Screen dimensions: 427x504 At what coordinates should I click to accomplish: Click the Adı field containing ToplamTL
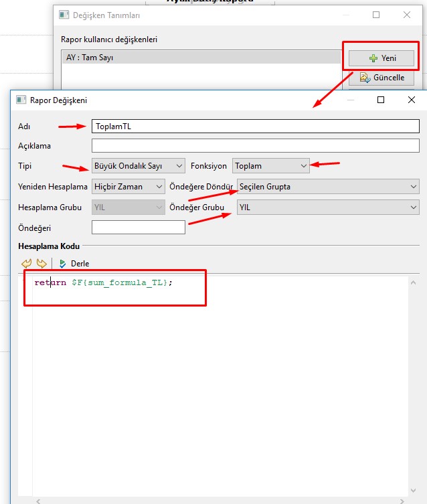click(x=255, y=126)
